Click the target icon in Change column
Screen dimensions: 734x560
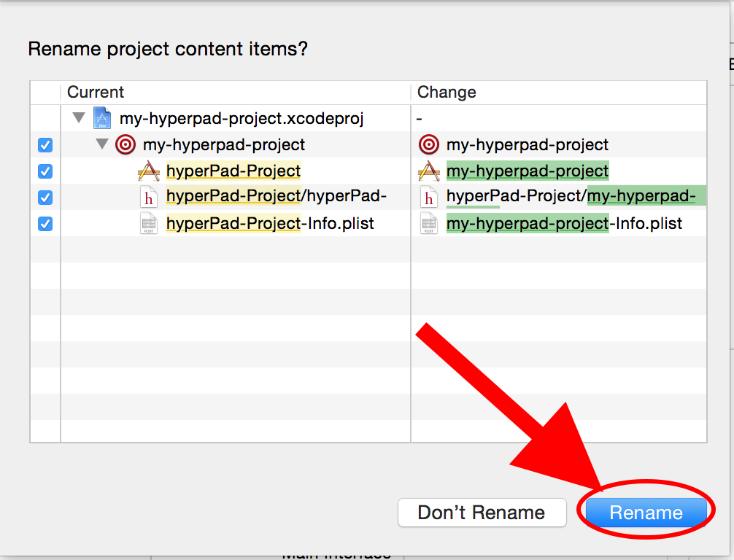[x=429, y=144]
